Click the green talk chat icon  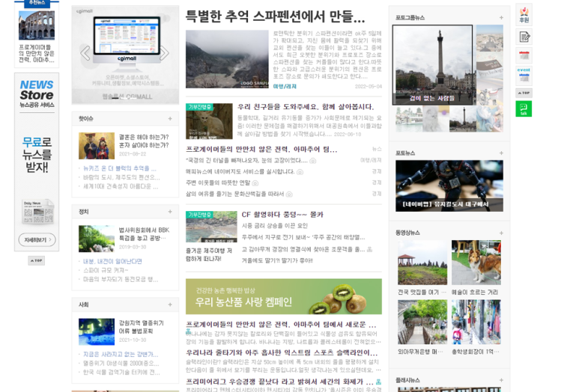pos(524,109)
